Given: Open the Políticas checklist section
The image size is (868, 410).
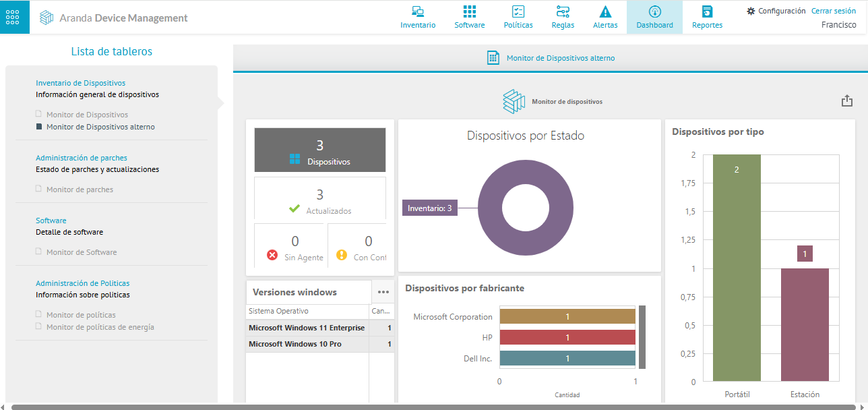Looking at the screenshot, I should click(x=518, y=17).
